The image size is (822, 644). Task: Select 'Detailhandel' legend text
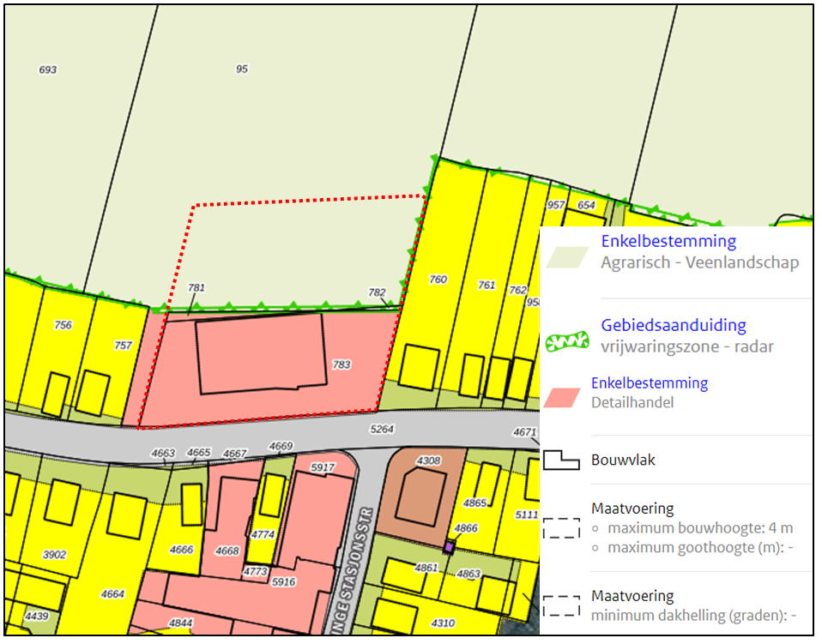click(x=632, y=402)
